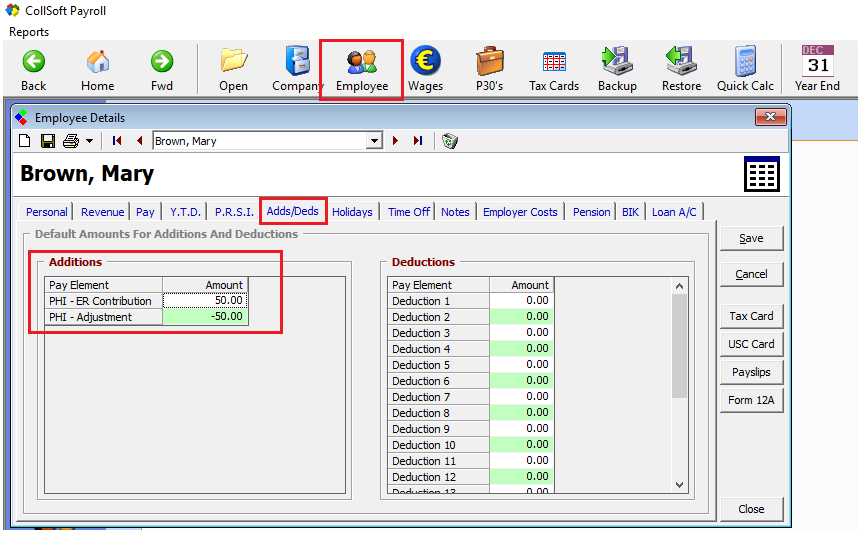
Task: Click the P30's briefcase icon
Action: pyautogui.click(x=489, y=70)
